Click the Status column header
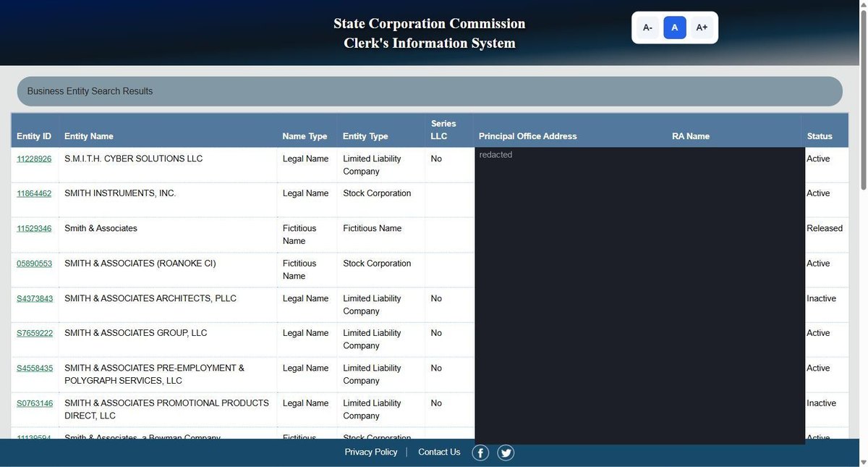This screenshot has width=868, height=467. (820, 136)
